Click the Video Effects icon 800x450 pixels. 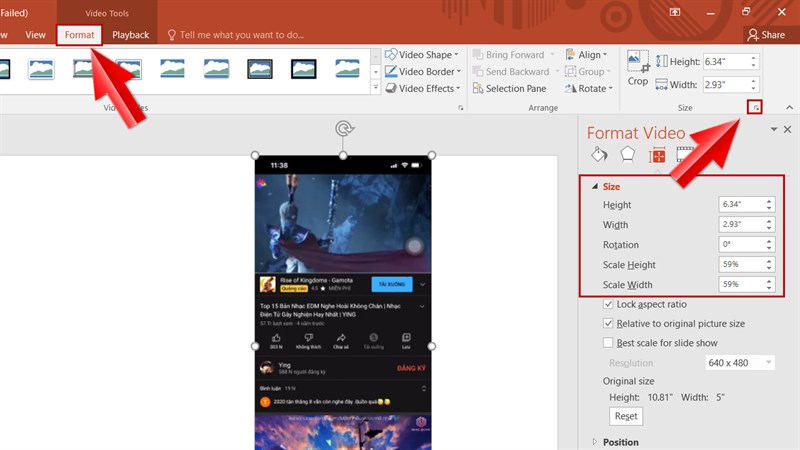[391, 88]
